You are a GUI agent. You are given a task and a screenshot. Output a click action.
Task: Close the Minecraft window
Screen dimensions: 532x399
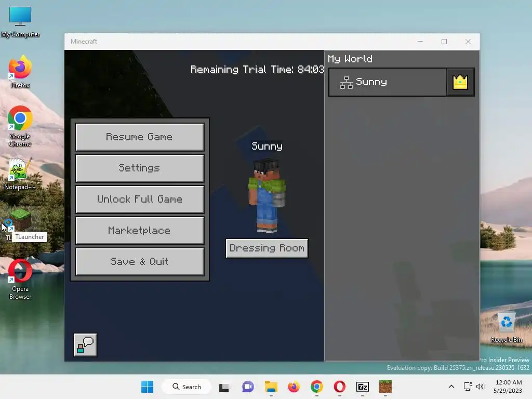468,42
